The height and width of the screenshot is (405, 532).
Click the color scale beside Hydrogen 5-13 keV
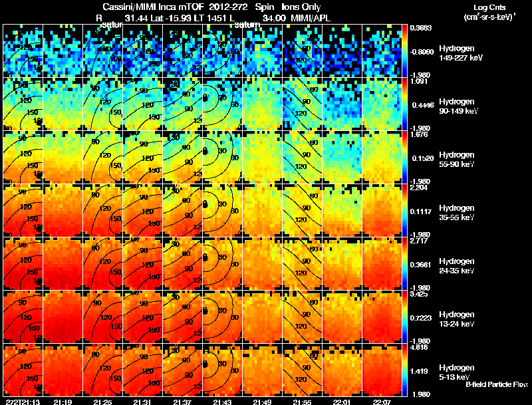point(405,370)
